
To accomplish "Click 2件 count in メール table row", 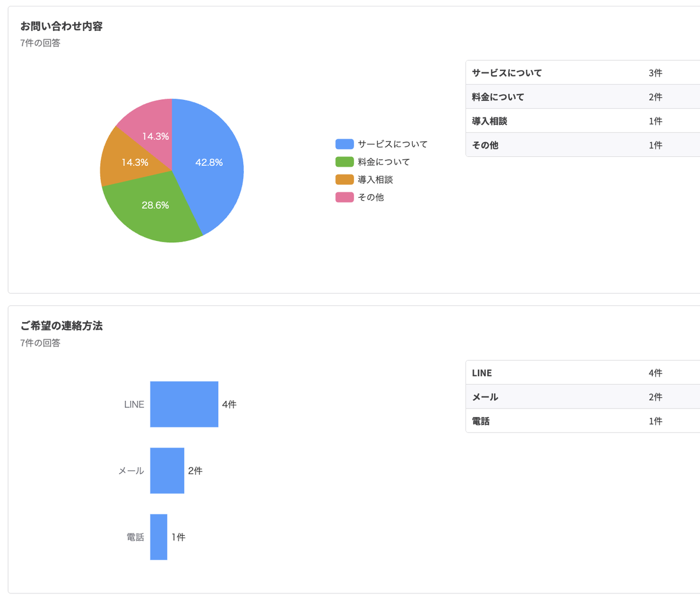I will pyautogui.click(x=656, y=397).
